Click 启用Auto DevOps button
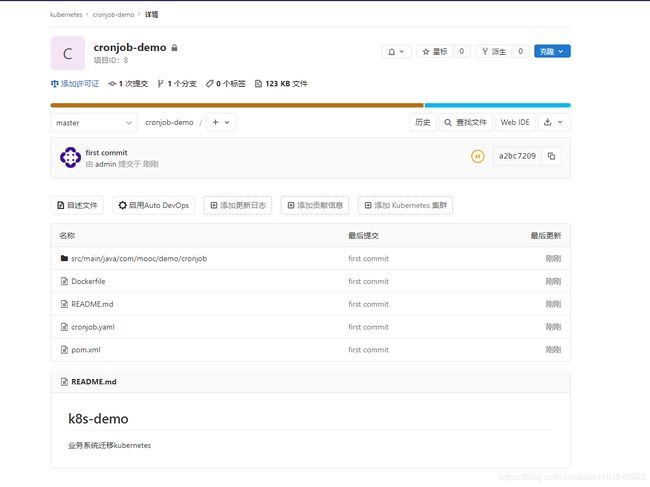Screen dimensions: 650x487 click(153, 205)
